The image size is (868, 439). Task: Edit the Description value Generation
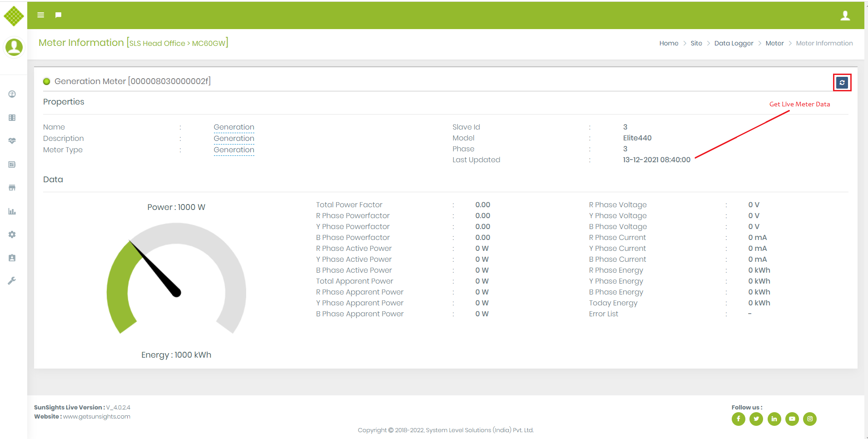234,139
